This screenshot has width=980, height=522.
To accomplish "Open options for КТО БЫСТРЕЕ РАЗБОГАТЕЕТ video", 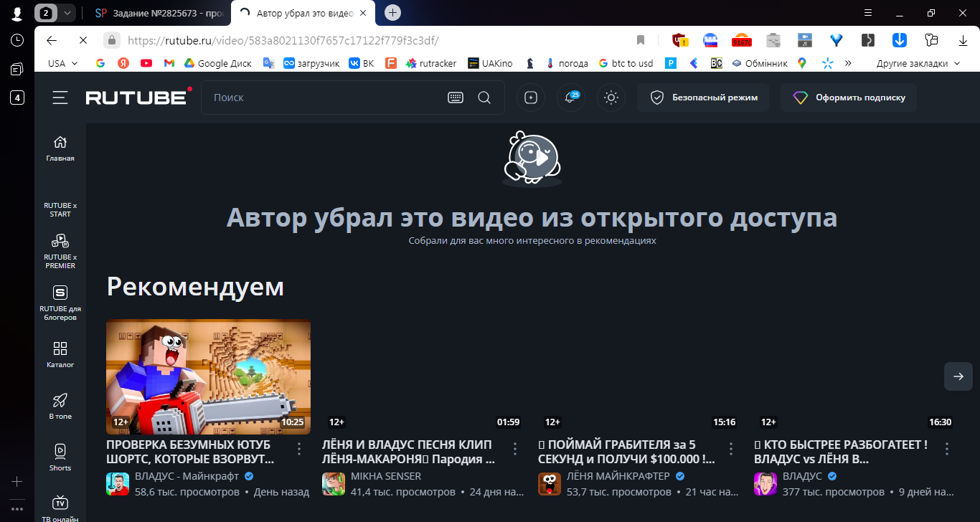I will coord(947,449).
